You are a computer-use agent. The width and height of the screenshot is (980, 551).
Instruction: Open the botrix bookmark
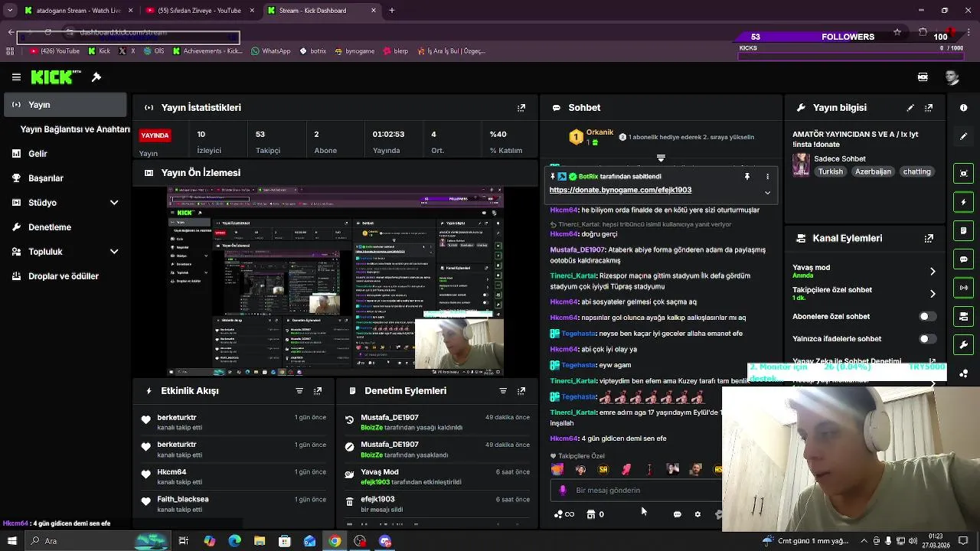[x=312, y=51]
